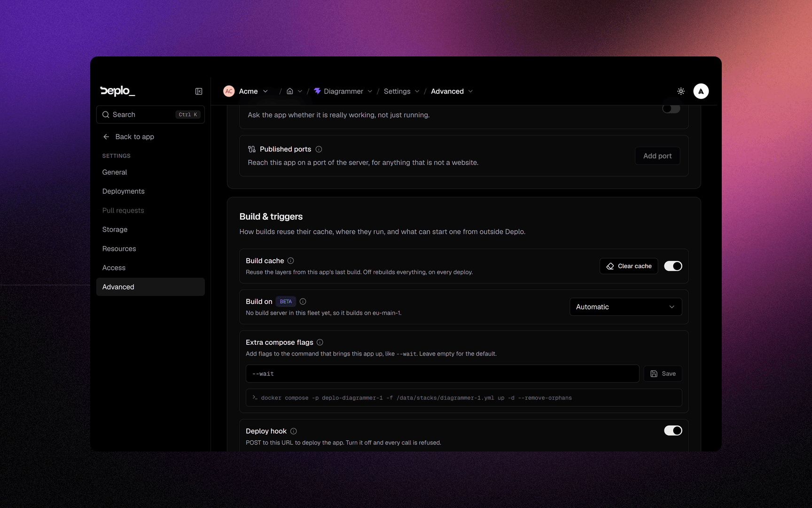Viewport: 812px width, 508px height.
Task: Click the terminal prompt icon in command preview
Action: click(255, 397)
